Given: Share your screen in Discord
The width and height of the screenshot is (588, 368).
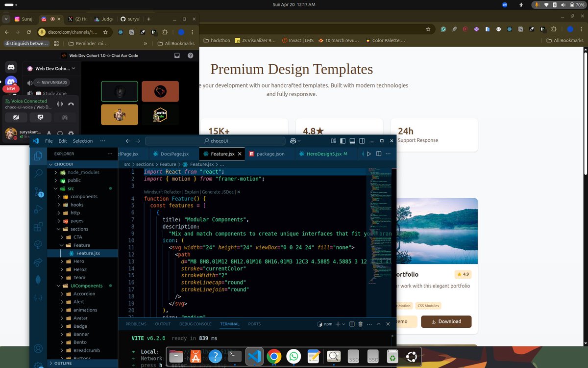Looking at the screenshot, I should (x=40, y=117).
